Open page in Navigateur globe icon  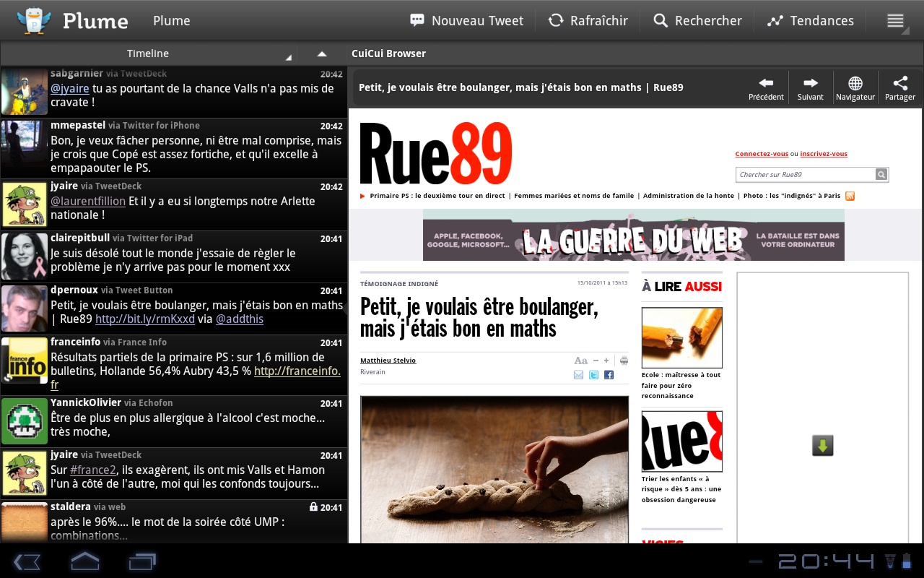(855, 88)
